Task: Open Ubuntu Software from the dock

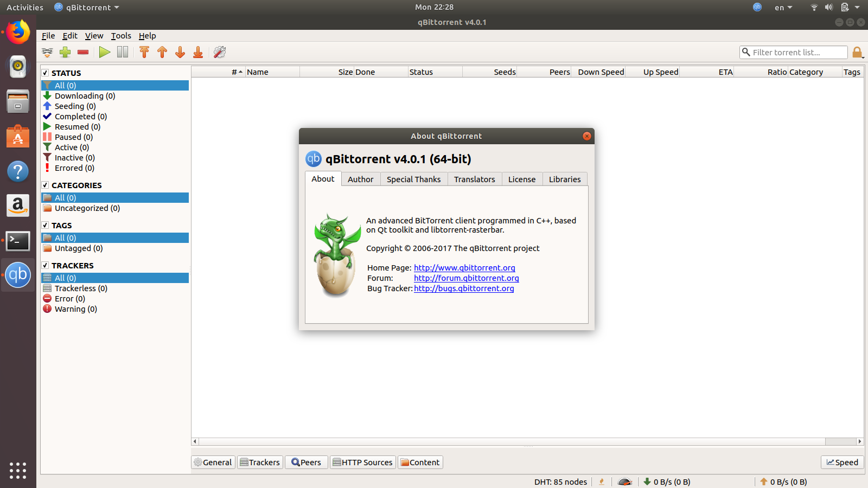Action: [18, 136]
